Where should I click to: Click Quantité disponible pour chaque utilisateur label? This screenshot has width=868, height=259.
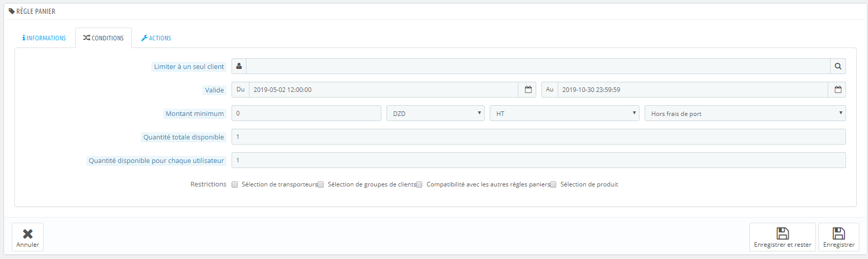(156, 160)
